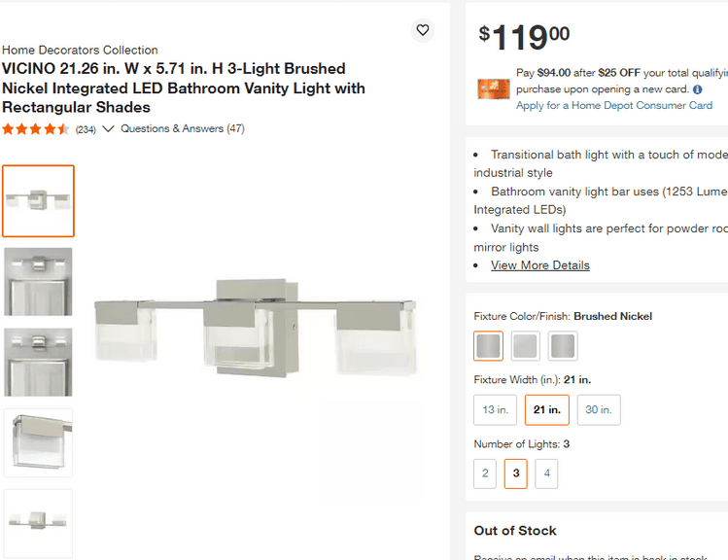
Task: Select the 30 in. fixture width
Action: click(599, 409)
